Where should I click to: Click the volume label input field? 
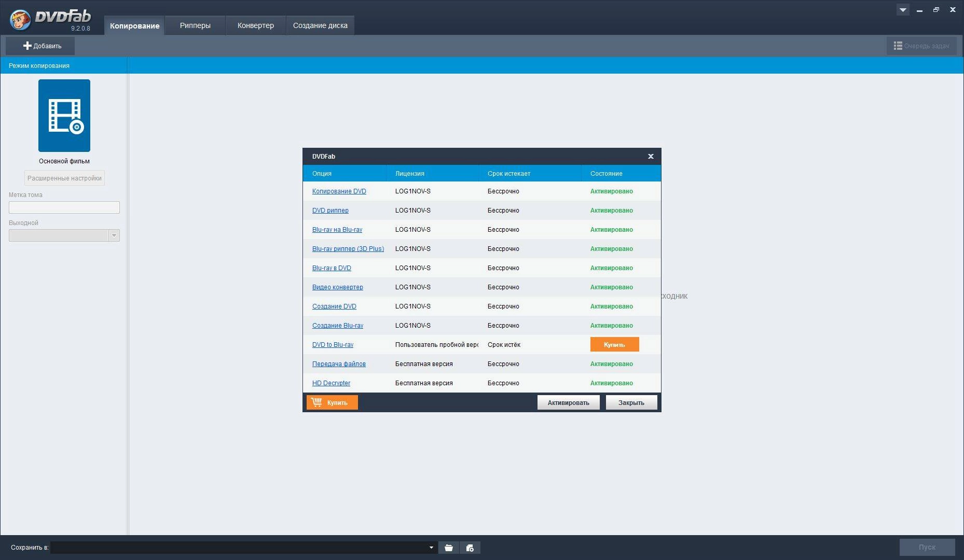[x=64, y=207]
